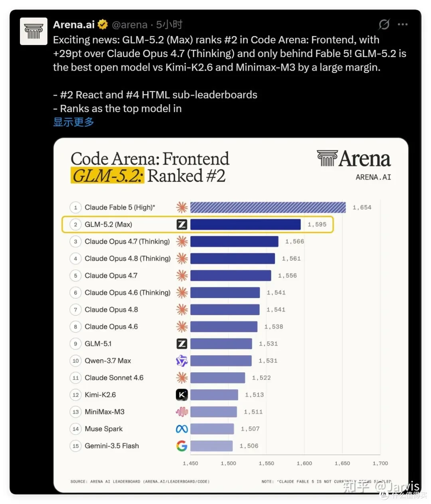Open the Arena.ai profile avatar
This screenshot has height=504, width=431.
click(34, 31)
